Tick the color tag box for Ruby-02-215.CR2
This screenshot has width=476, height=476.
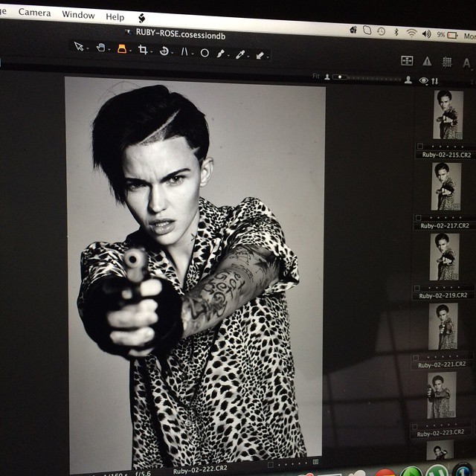(420, 147)
